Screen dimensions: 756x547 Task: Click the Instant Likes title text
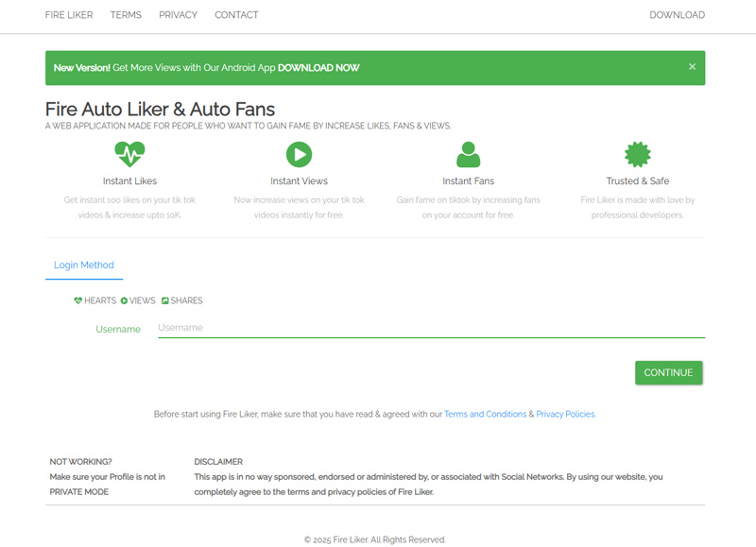(x=129, y=181)
